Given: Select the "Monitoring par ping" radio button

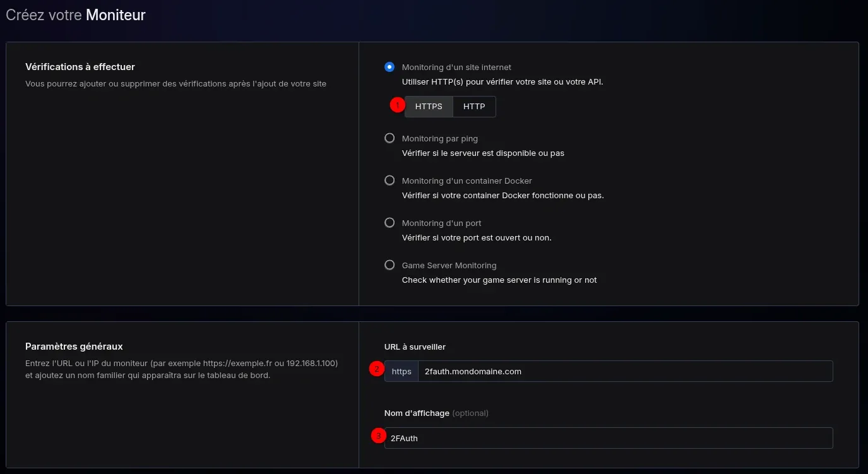Looking at the screenshot, I should point(389,138).
